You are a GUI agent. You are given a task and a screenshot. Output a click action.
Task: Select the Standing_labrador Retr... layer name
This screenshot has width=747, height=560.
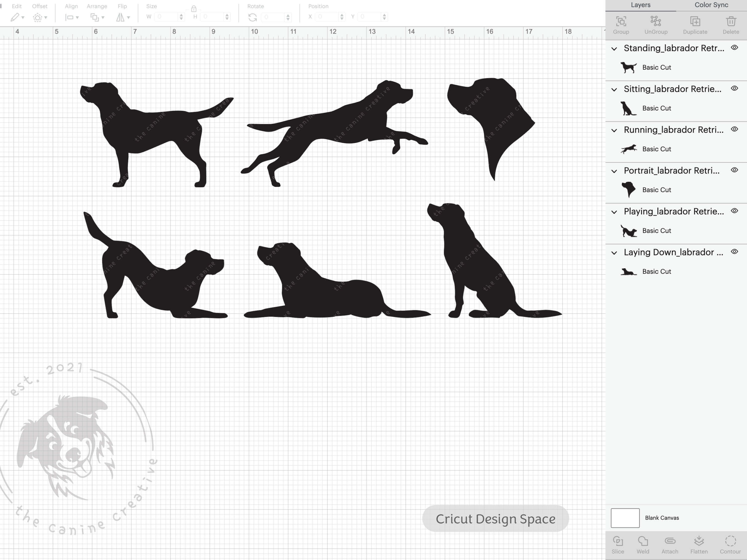[674, 48]
